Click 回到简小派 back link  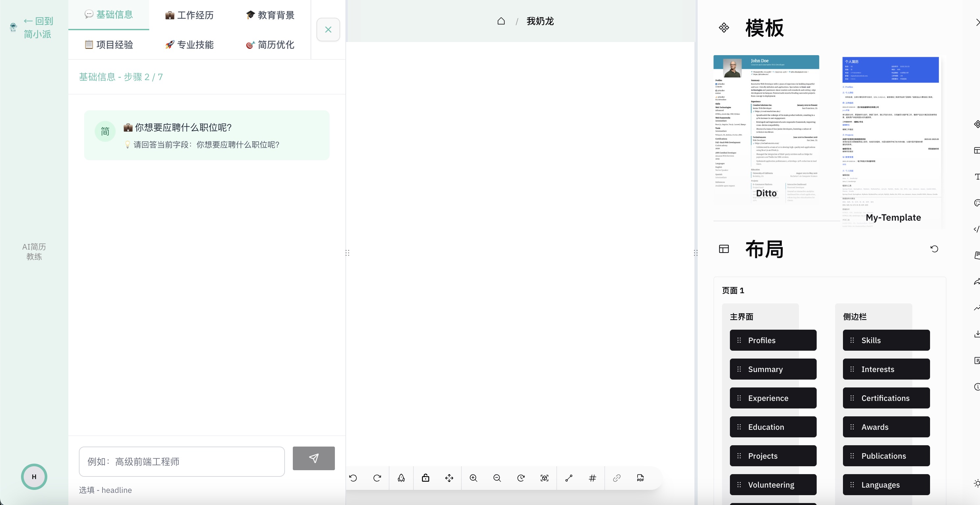(38, 27)
